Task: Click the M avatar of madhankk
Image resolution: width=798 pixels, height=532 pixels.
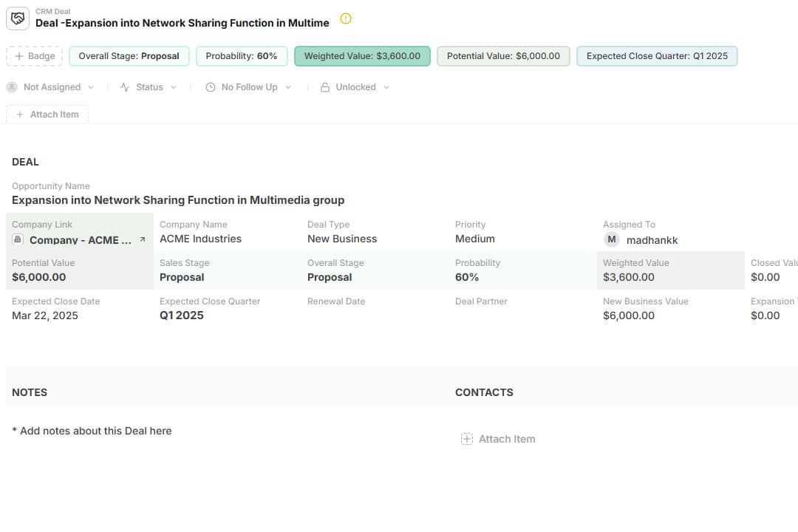Action: (612, 239)
